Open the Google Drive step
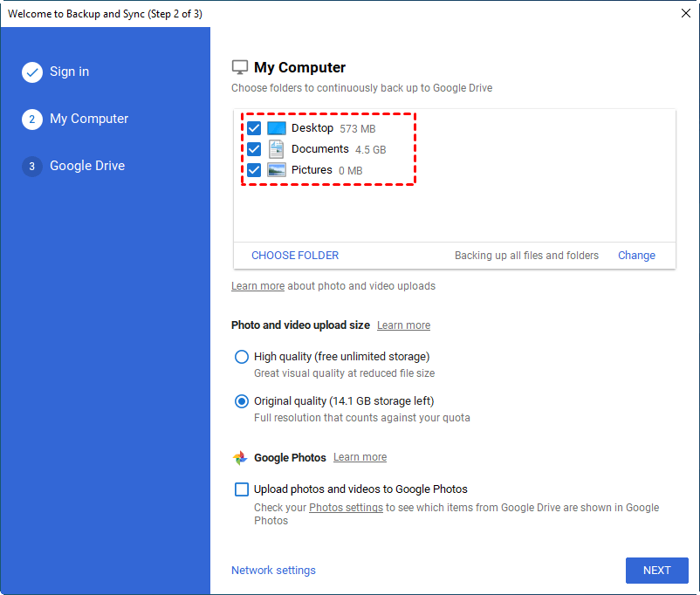The width and height of the screenshot is (700, 595). pyautogui.click(x=87, y=166)
